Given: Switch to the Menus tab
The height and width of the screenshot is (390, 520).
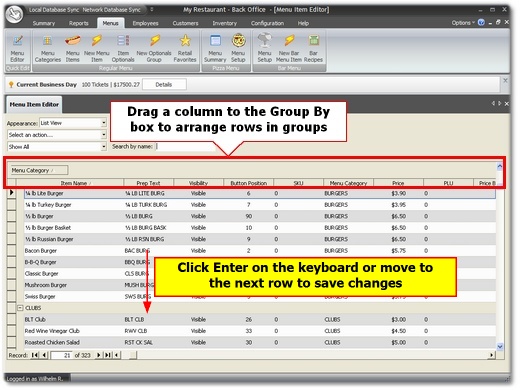Looking at the screenshot, I should point(110,23).
